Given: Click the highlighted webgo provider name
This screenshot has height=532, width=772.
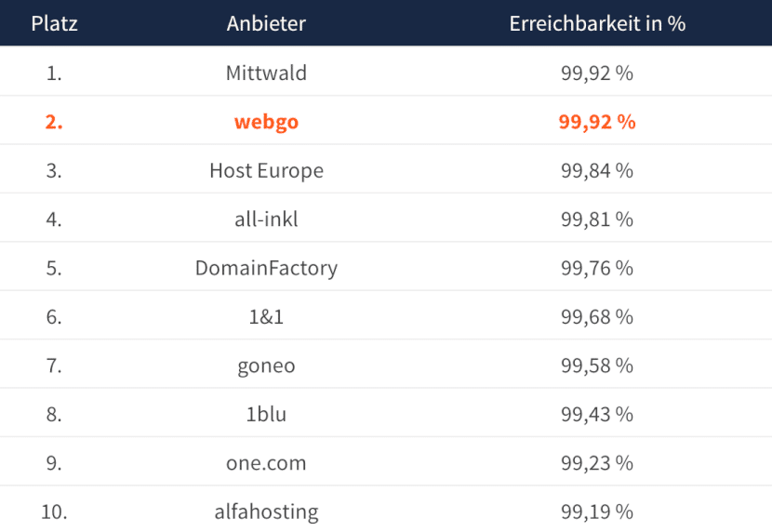Looking at the screenshot, I should coord(266,122).
